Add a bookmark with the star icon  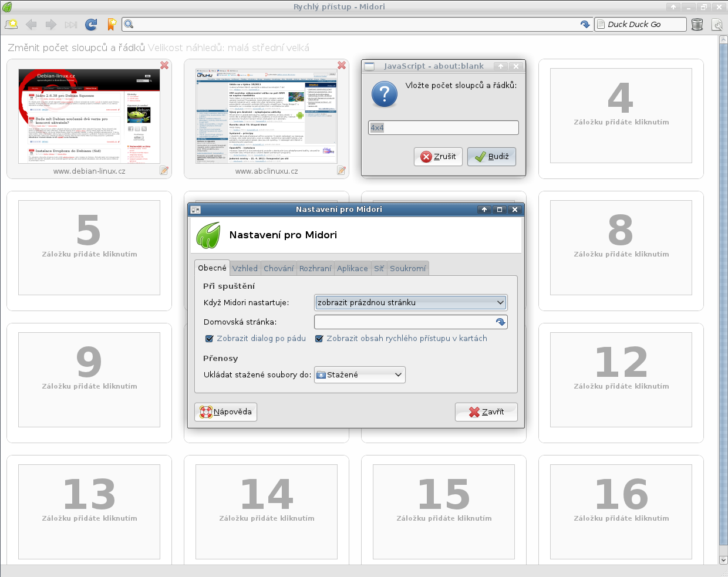click(x=112, y=24)
